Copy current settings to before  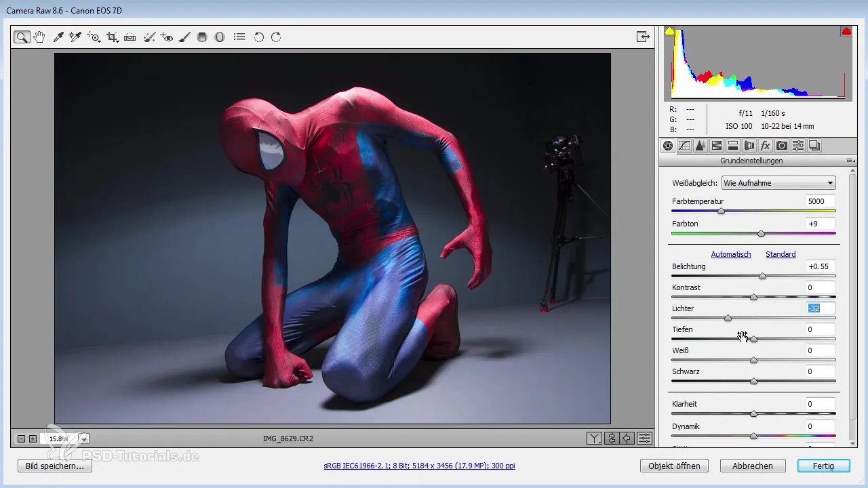628,439
